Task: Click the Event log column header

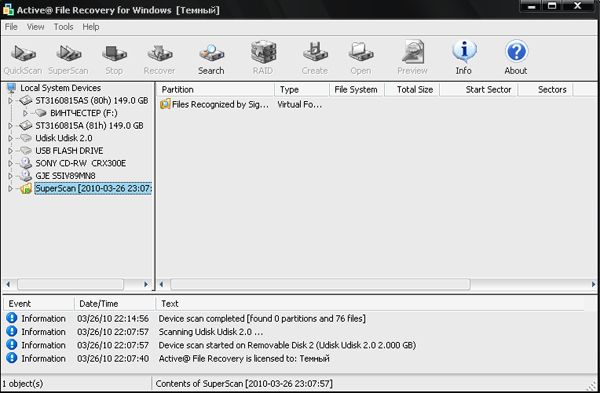Action: pyautogui.click(x=39, y=304)
